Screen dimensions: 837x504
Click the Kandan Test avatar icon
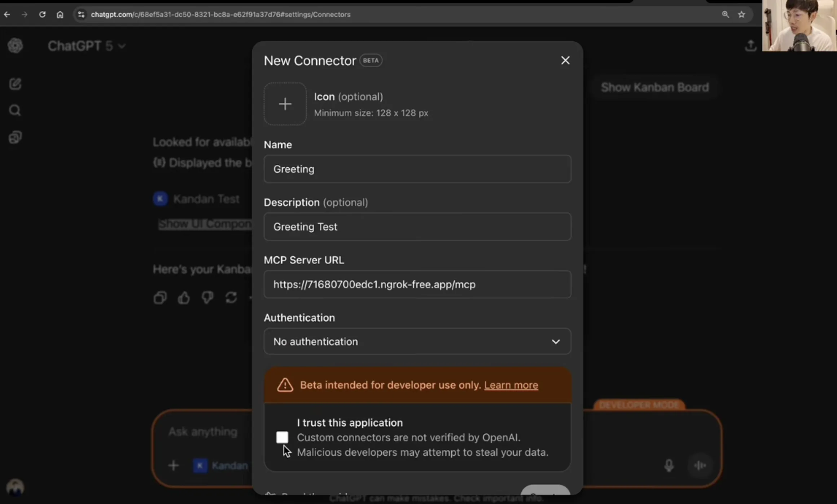[161, 199]
